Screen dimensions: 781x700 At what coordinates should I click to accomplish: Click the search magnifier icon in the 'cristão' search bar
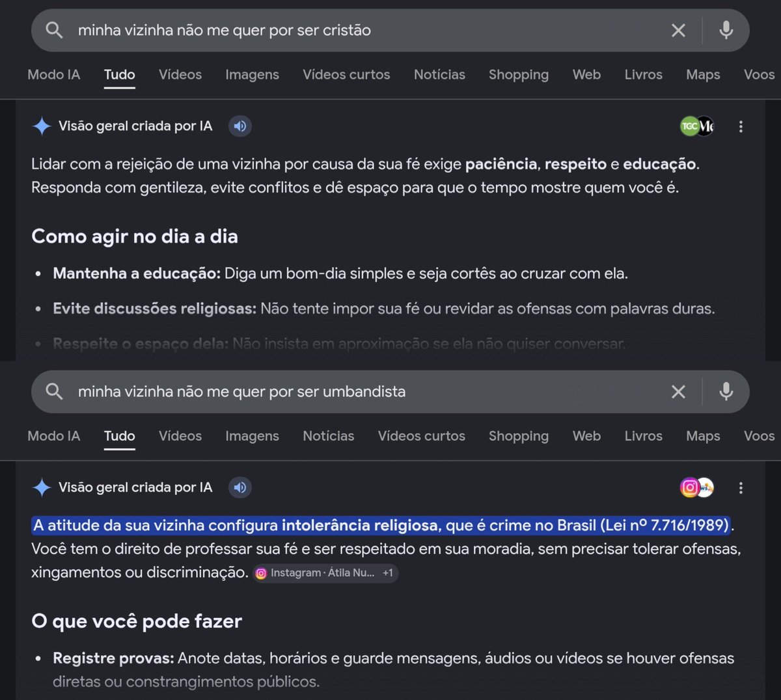(x=55, y=30)
